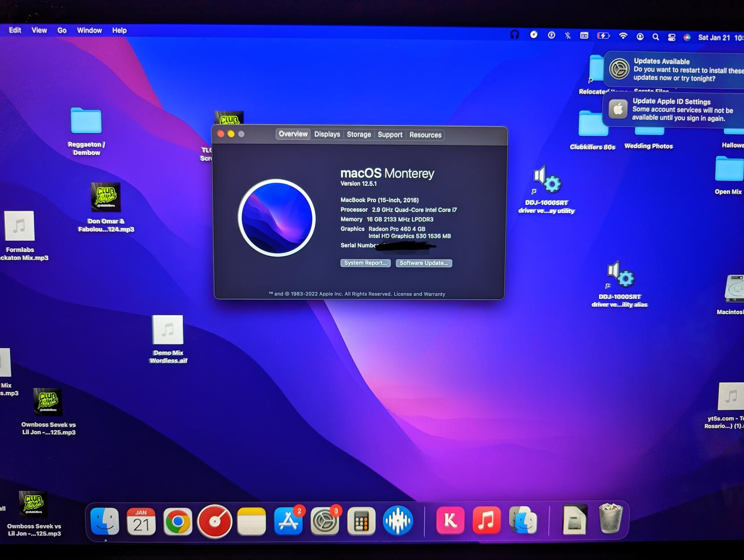Click the MacBook Pro (15-inch, 2016) text

380,200
